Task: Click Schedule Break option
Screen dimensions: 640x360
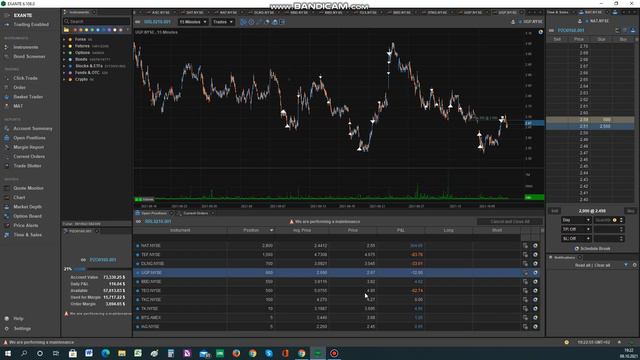Action: tap(592, 249)
